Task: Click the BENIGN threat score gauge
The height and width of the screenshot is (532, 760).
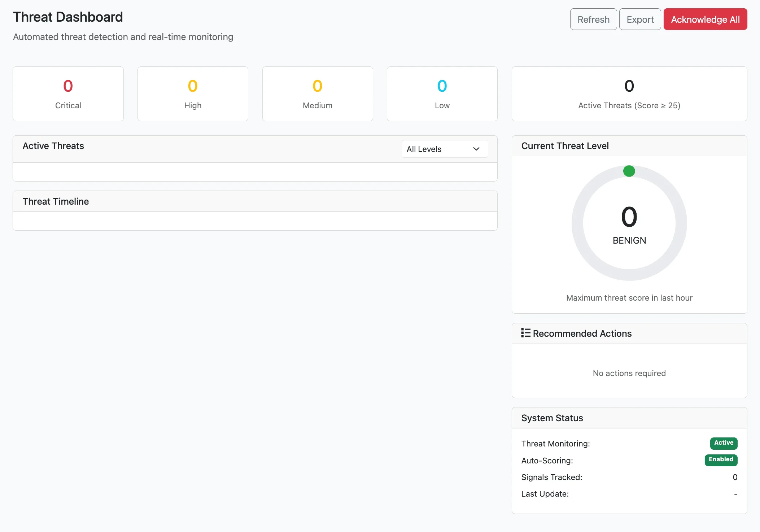Action: [x=629, y=223]
